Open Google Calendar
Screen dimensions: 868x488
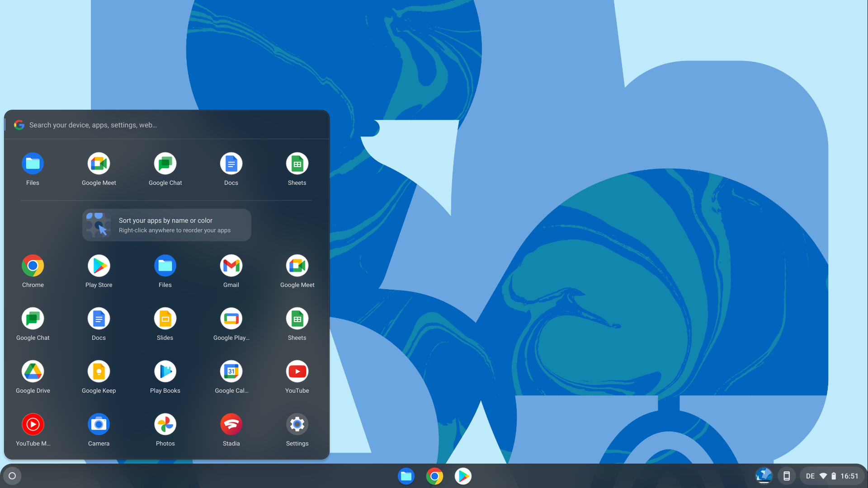coord(231,371)
